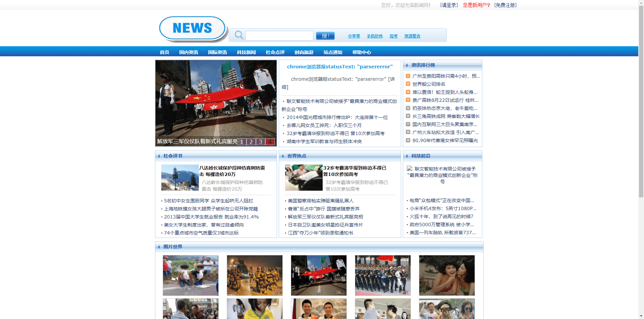Open 科技新闻 navigation item
The width and height of the screenshot is (644, 319).
[x=246, y=52]
